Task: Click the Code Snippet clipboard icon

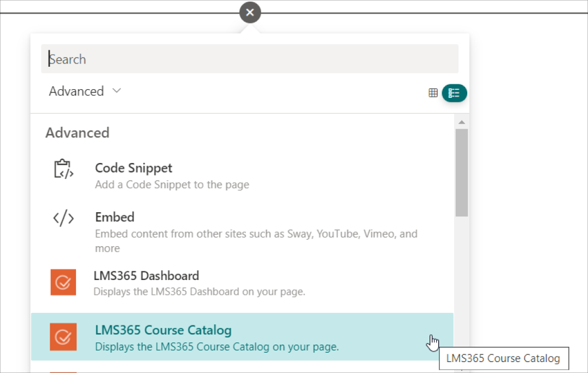Action: (63, 169)
